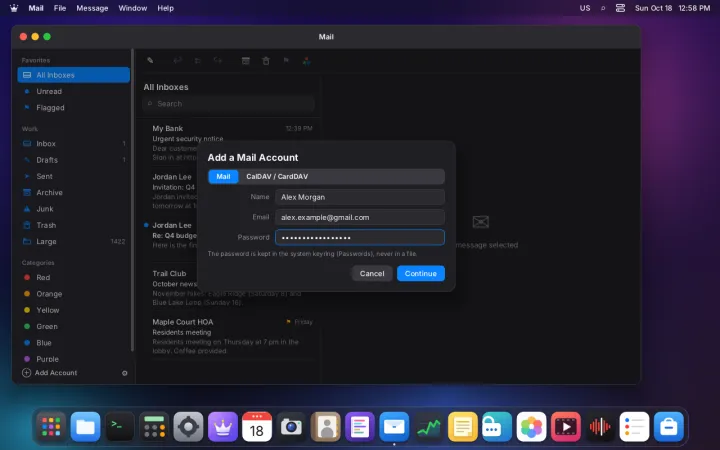This screenshot has width=720, height=450.
Task: Select the Green category
Action: 73,326
